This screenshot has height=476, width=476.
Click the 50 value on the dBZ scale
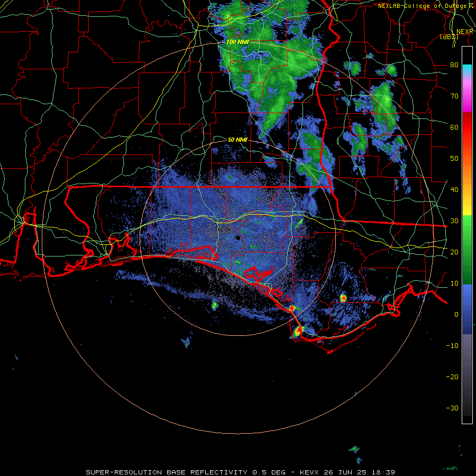click(454, 159)
